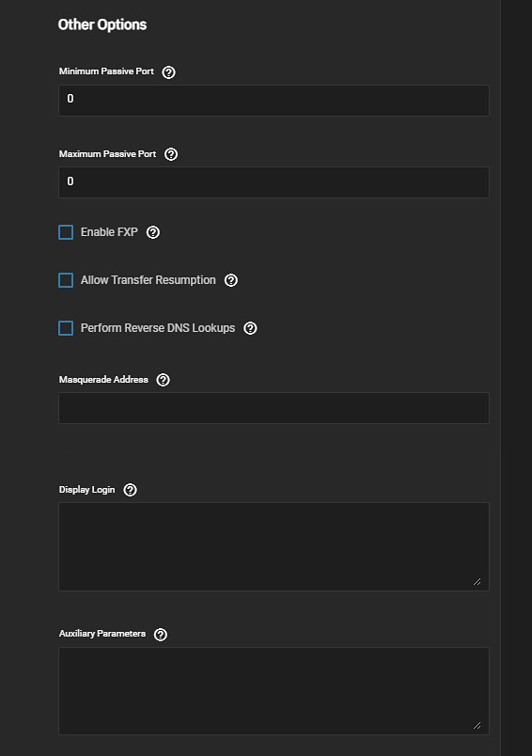Viewport: 532px width, 756px height.
Task: Show help for Perform Reverse DNS Lookups
Action: (x=251, y=328)
